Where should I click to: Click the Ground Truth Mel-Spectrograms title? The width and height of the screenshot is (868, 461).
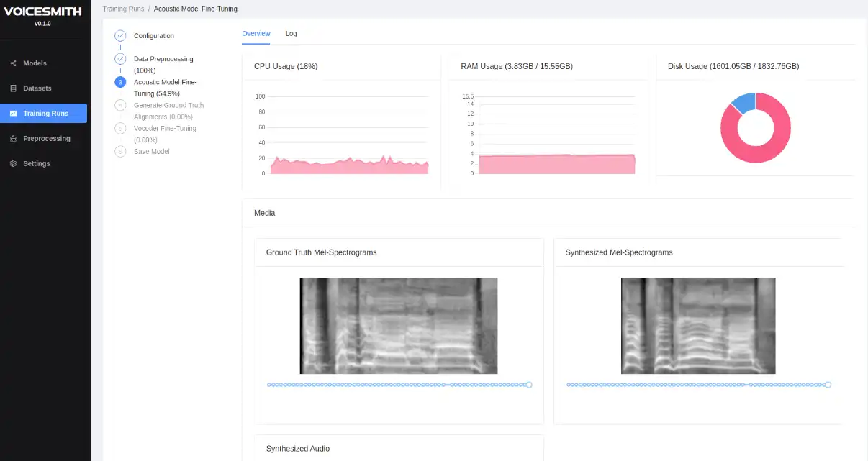pyautogui.click(x=322, y=252)
